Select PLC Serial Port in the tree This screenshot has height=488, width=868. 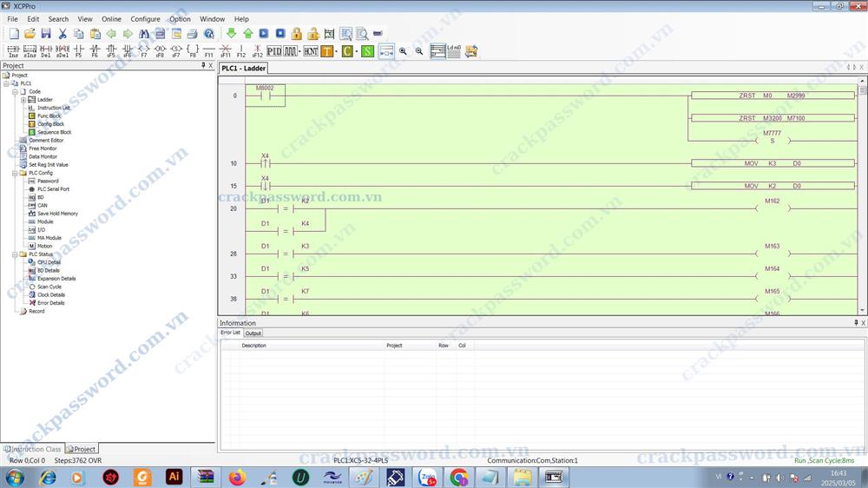(x=53, y=189)
